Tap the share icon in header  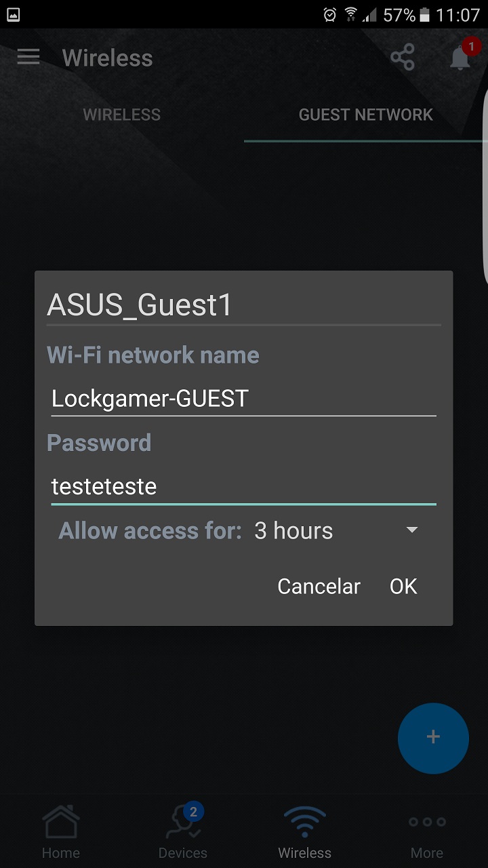(403, 58)
